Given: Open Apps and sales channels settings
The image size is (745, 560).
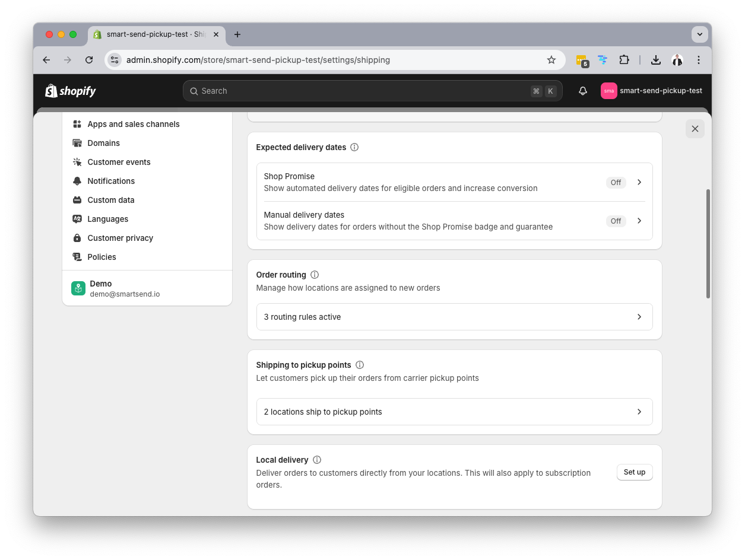Looking at the screenshot, I should (133, 124).
